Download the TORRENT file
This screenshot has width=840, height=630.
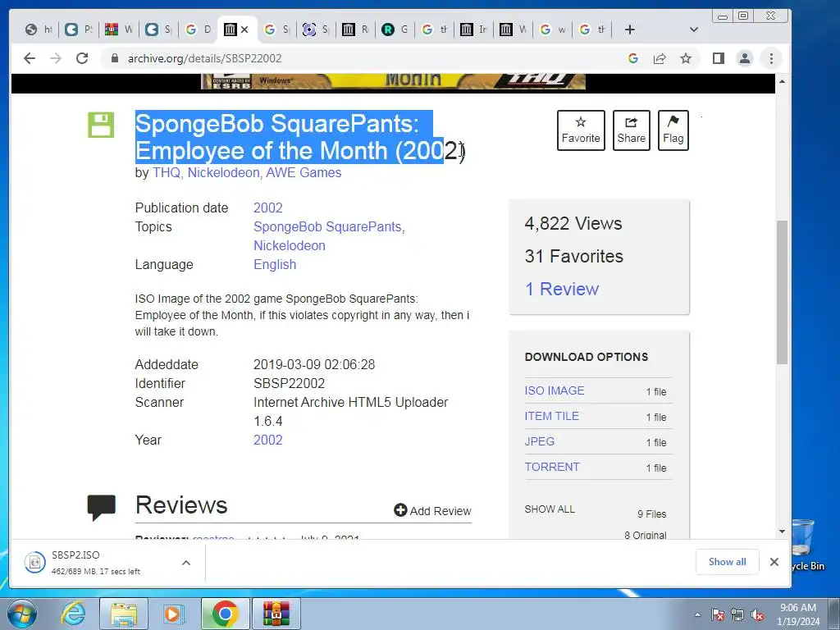click(x=552, y=467)
